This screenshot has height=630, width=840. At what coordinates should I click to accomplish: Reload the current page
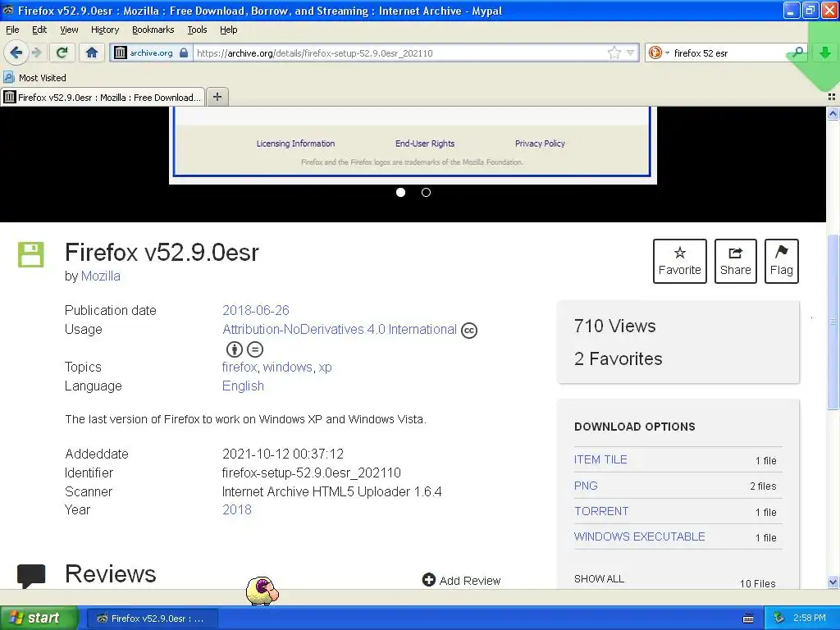(x=62, y=52)
